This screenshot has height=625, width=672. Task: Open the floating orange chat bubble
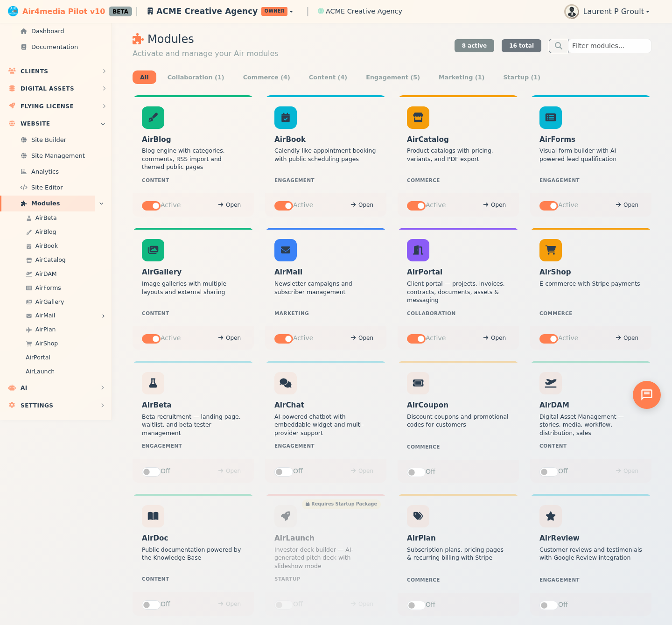coord(646,395)
